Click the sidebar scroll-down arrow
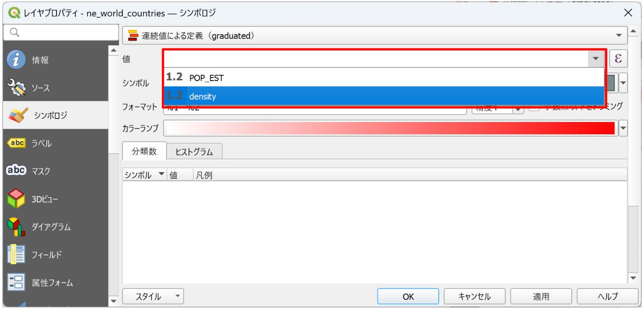 tap(114, 301)
